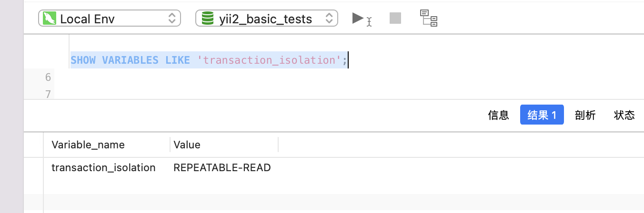The height and width of the screenshot is (213, 644).
Task: Switch to the 信息 tab
Action: pyautogui.click(x=499, y=115)
